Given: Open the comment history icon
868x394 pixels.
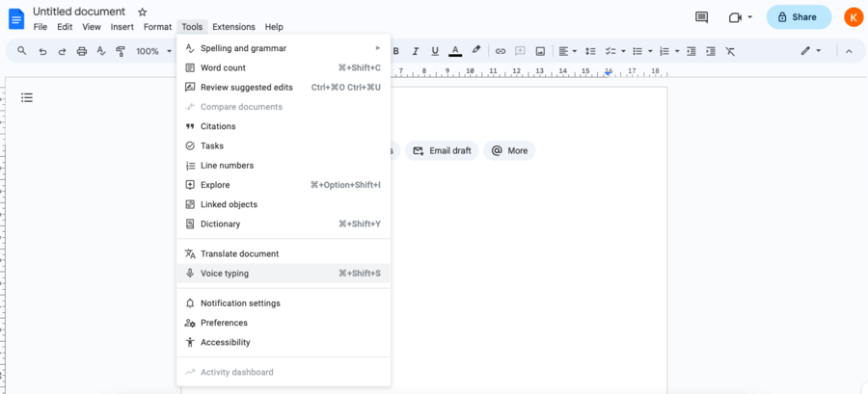Looking at the screenshot, I should (x=701, y=17).
